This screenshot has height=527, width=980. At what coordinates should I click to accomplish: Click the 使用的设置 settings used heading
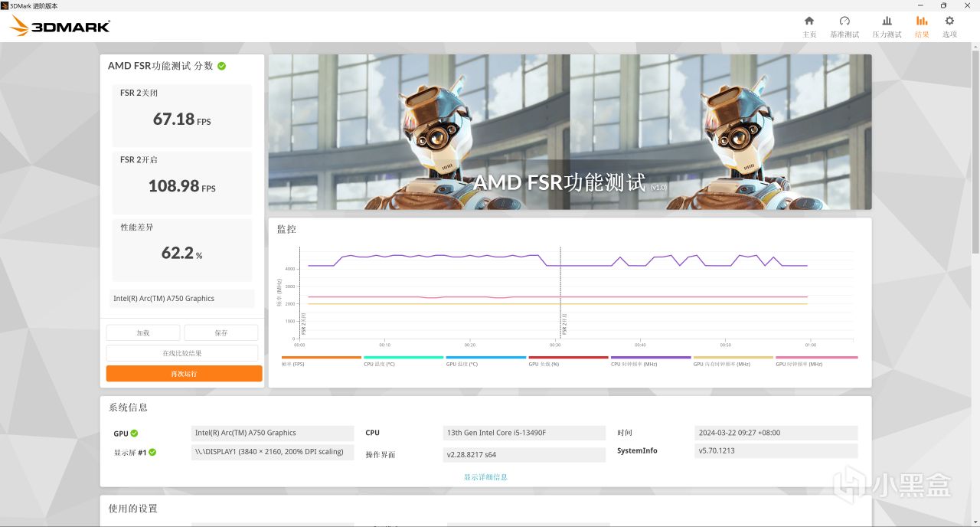coord(132,509)
